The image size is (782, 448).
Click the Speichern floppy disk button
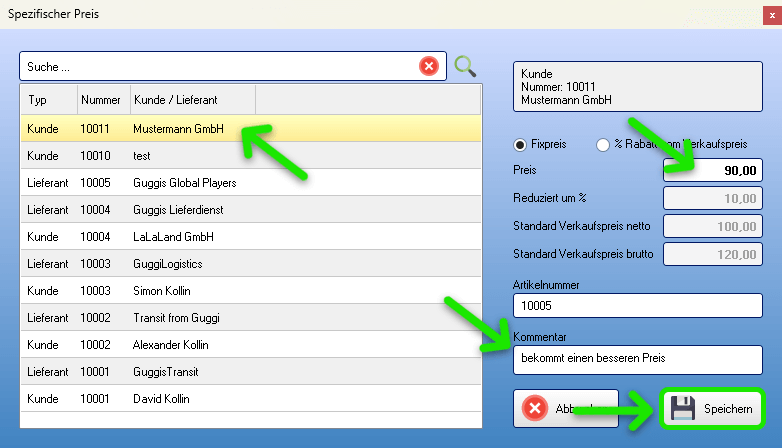pyautogui.click(x=711, y=409)
